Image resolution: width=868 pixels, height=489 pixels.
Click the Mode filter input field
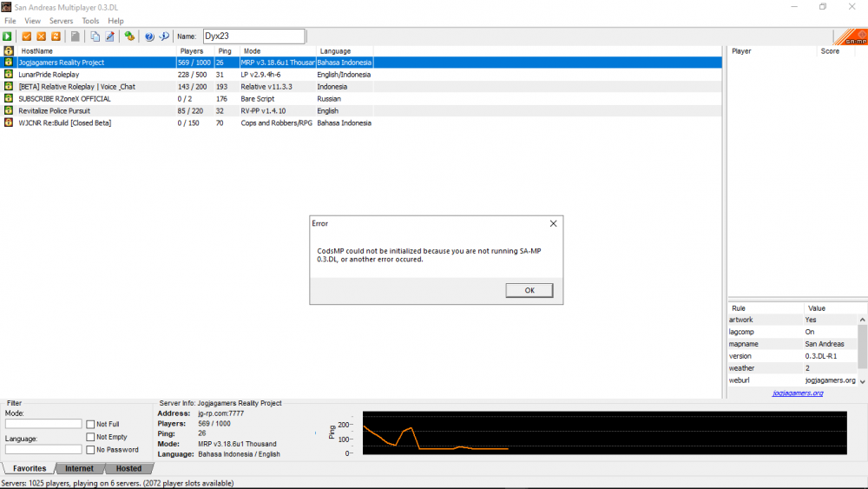coord(43,424)
